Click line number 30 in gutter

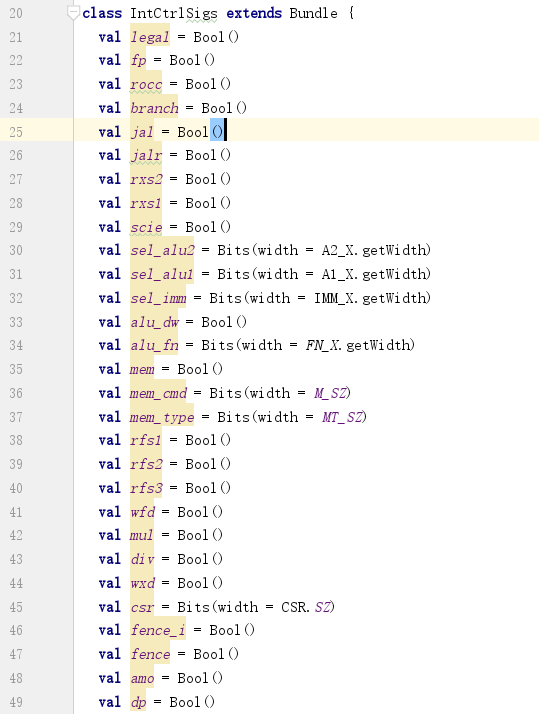point(15,251)
